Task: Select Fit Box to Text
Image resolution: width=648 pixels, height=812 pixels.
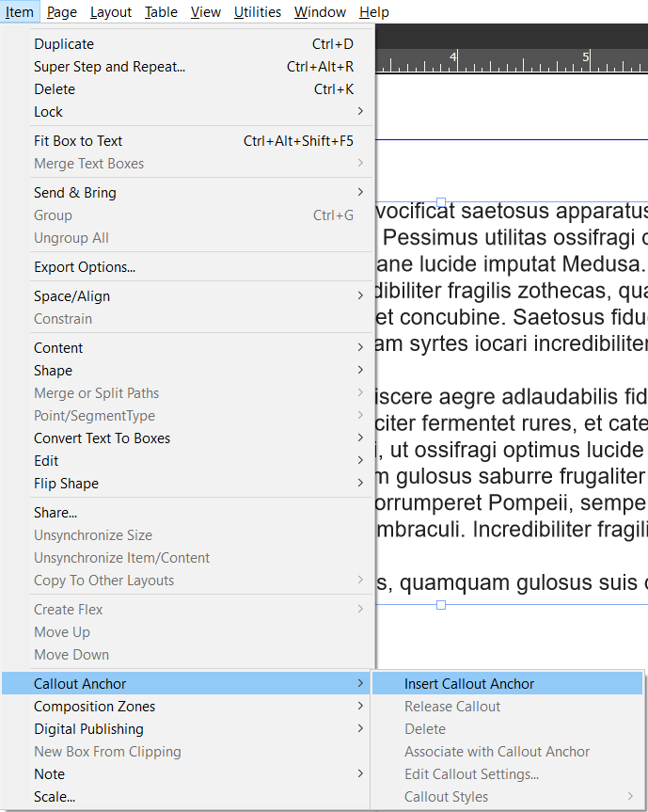Action: tap(78, 141)
